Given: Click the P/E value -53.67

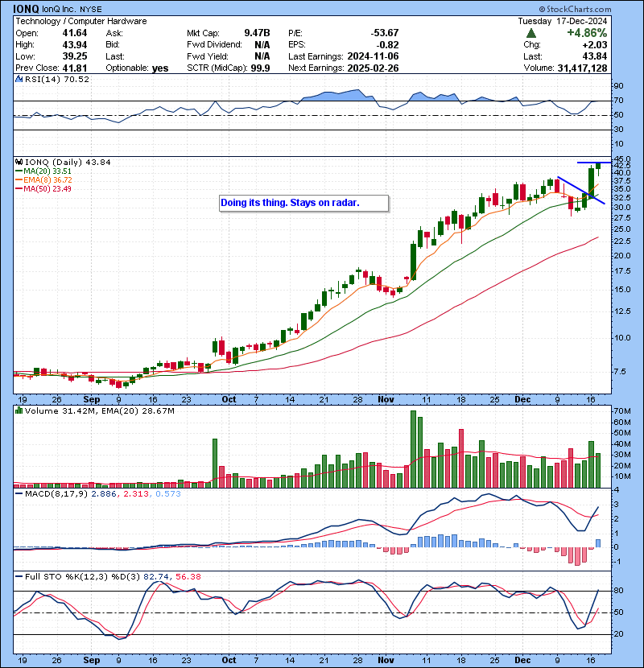Looking at the screenshot, I should coord(385,33).
